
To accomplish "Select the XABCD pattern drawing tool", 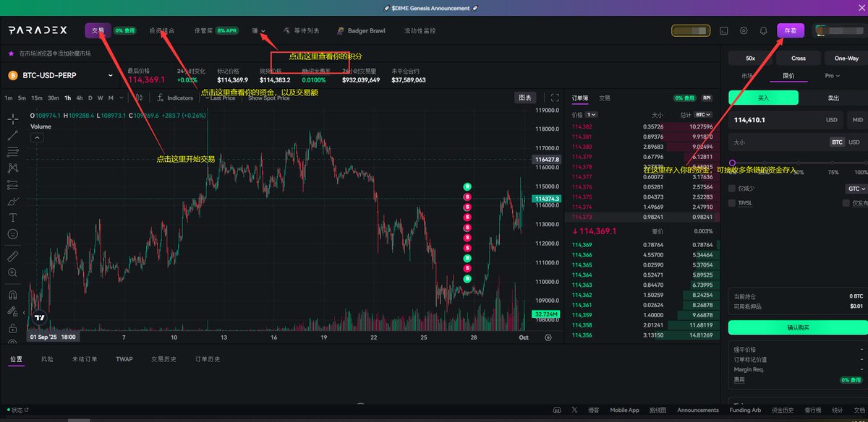I will [12, 168].
